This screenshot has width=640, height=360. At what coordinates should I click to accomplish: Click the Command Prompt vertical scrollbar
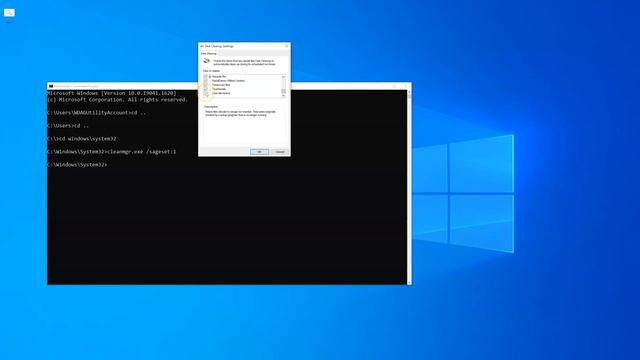click(x=409, y=187)
